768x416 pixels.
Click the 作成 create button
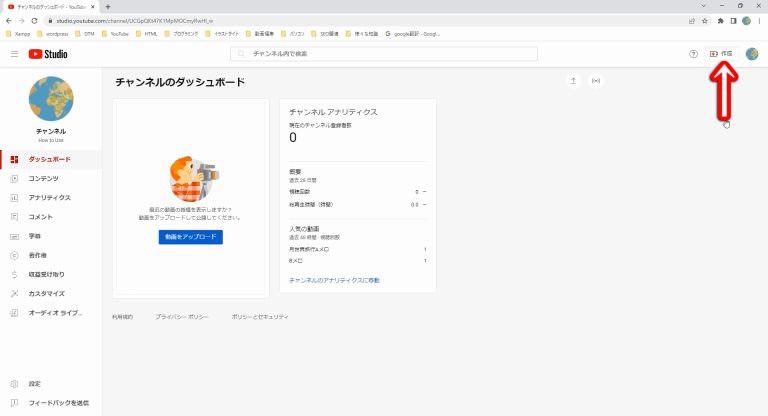tap(720, 53)
